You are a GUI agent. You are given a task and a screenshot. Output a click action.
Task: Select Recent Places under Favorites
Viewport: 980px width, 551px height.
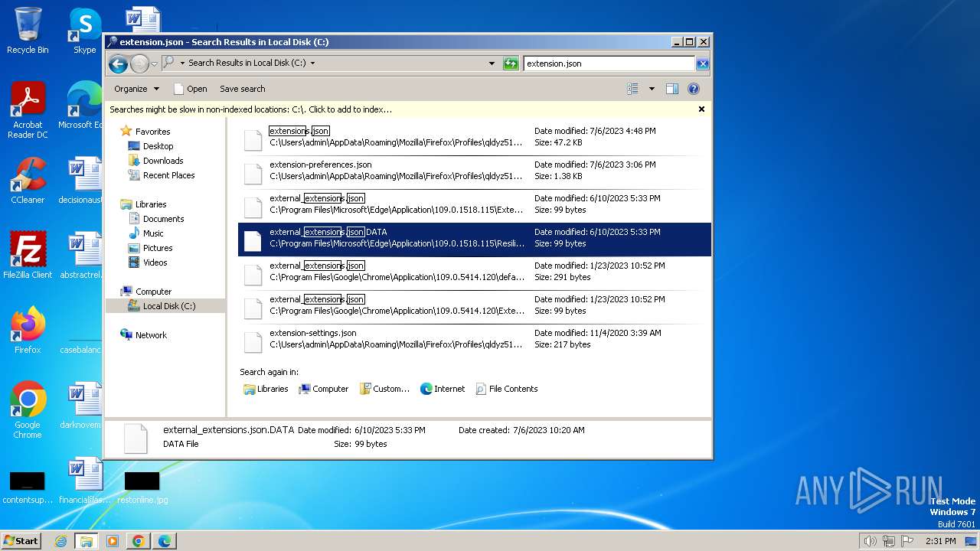tap(168, 175)
